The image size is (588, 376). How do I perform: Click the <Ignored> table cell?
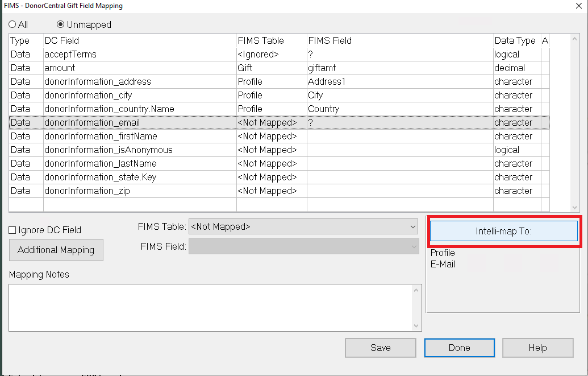tap(272, 55)
